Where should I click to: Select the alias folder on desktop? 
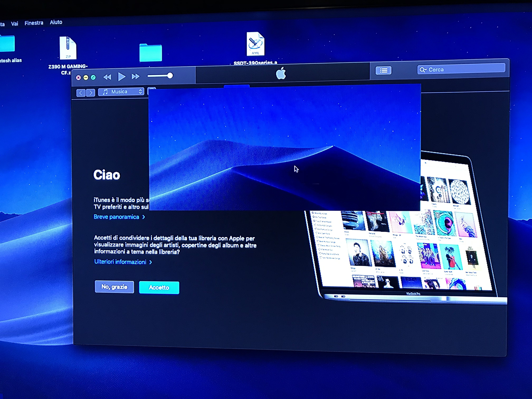tap(7, 43)
